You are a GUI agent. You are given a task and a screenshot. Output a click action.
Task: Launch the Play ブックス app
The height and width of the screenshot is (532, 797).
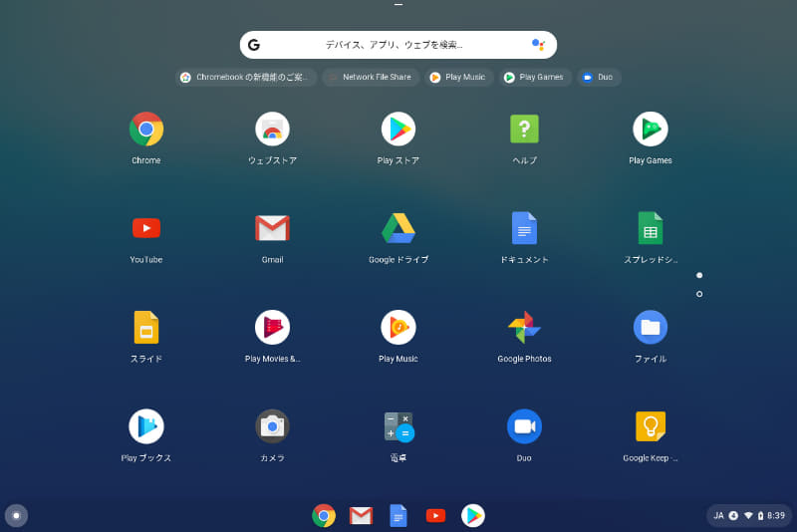146,426
